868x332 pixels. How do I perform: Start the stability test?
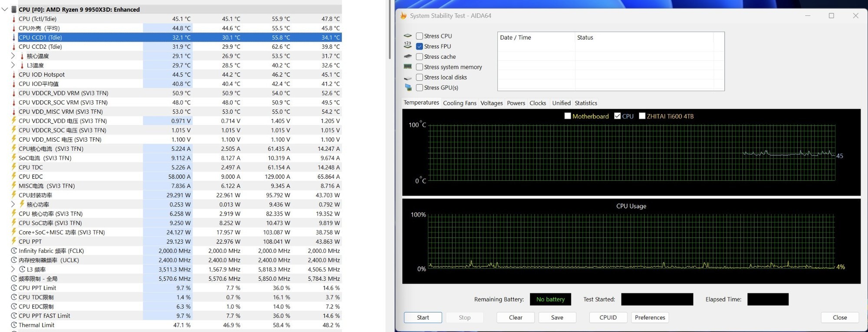(423, 317)
